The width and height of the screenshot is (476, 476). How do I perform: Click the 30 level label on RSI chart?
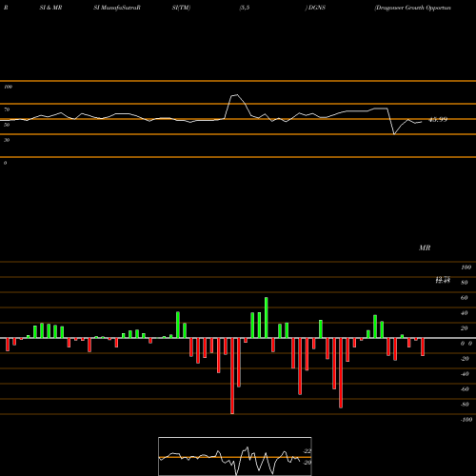coord(7,140)
